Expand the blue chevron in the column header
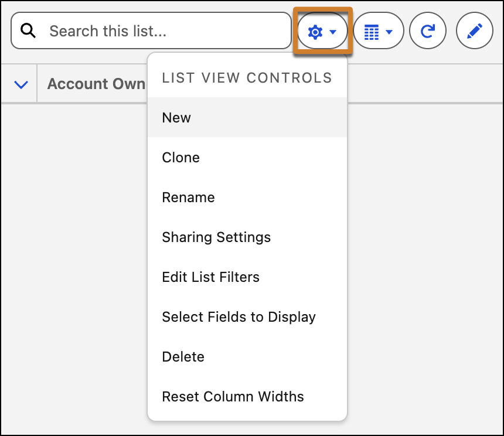Viewport: 504px width, 436px height. [x=21, y=85]
